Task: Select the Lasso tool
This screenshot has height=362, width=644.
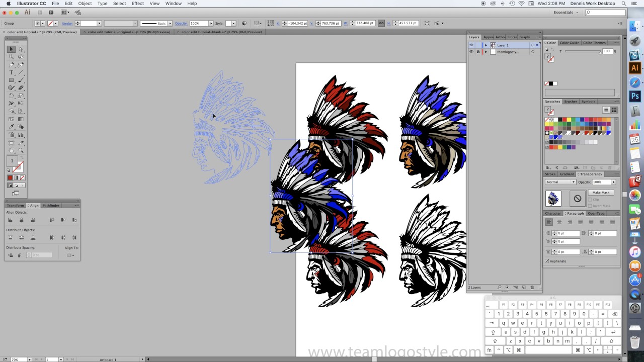Action: (x=21, y=57)
